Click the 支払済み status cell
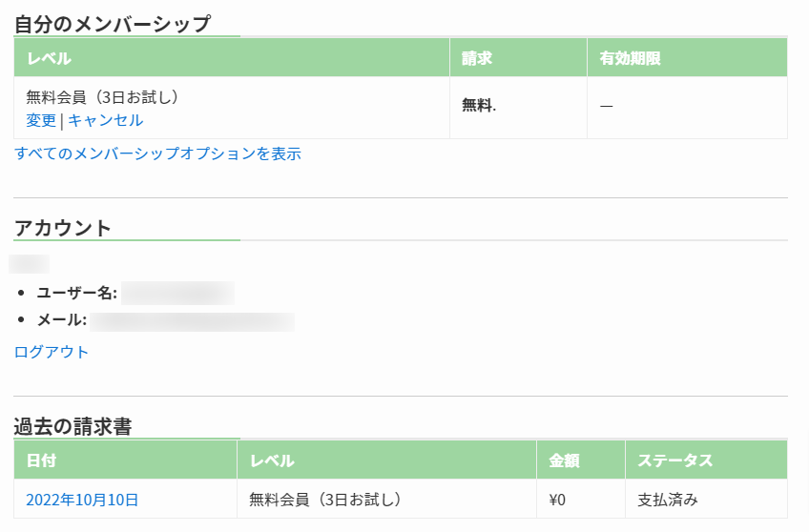The width and height of the screenshot is (809, 532). click(668, 500)
